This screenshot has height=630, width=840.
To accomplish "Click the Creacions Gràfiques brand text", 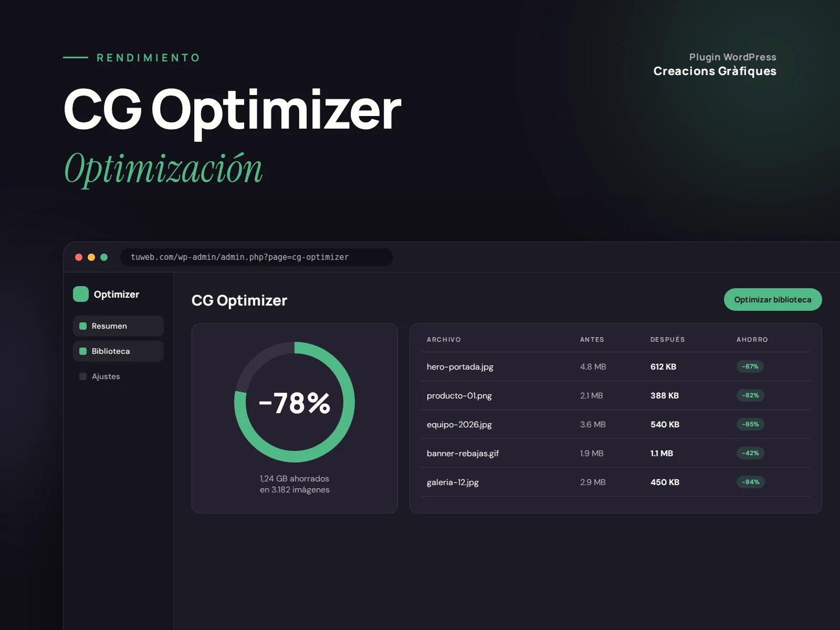I will click(x=715, y=71).
